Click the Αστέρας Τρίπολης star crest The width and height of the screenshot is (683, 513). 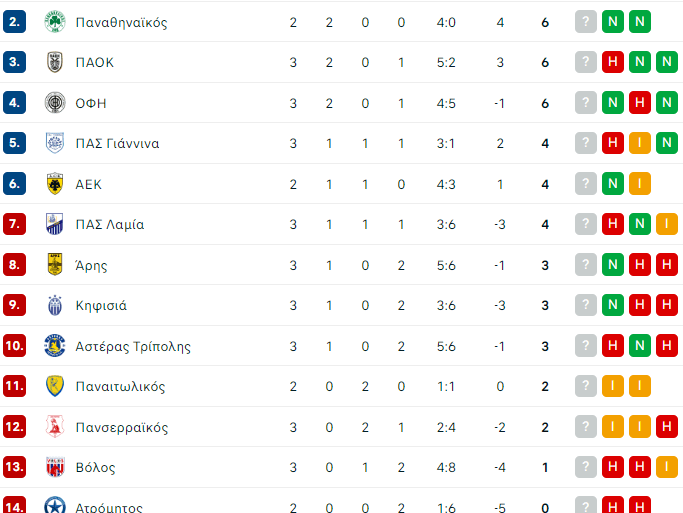(x=55, y=346)
